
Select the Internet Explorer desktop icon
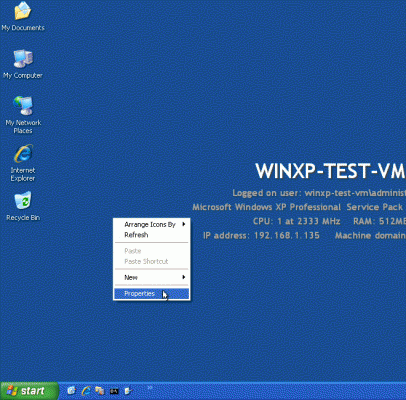click(x=23, y=163)
